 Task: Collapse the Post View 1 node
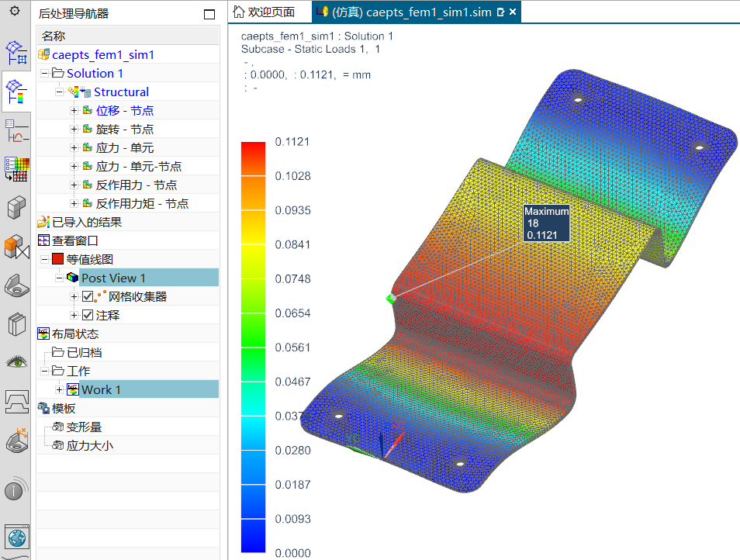[59, 278]
